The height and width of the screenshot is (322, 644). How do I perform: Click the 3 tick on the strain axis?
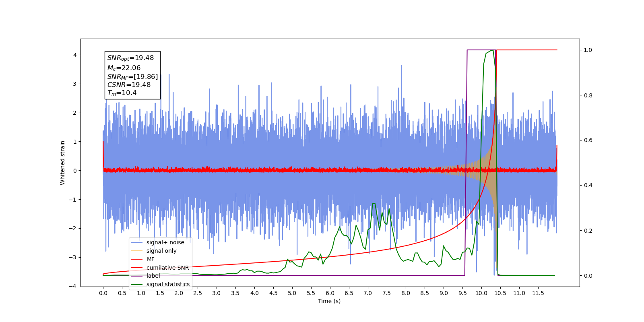pyautogui.click(x=75, y=84)
